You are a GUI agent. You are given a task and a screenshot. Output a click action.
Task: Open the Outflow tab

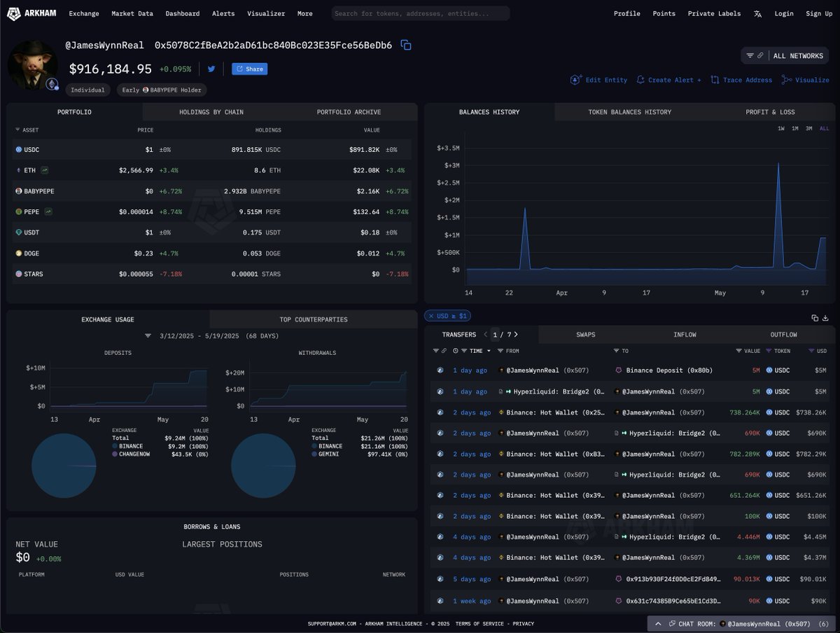[783, 335]
